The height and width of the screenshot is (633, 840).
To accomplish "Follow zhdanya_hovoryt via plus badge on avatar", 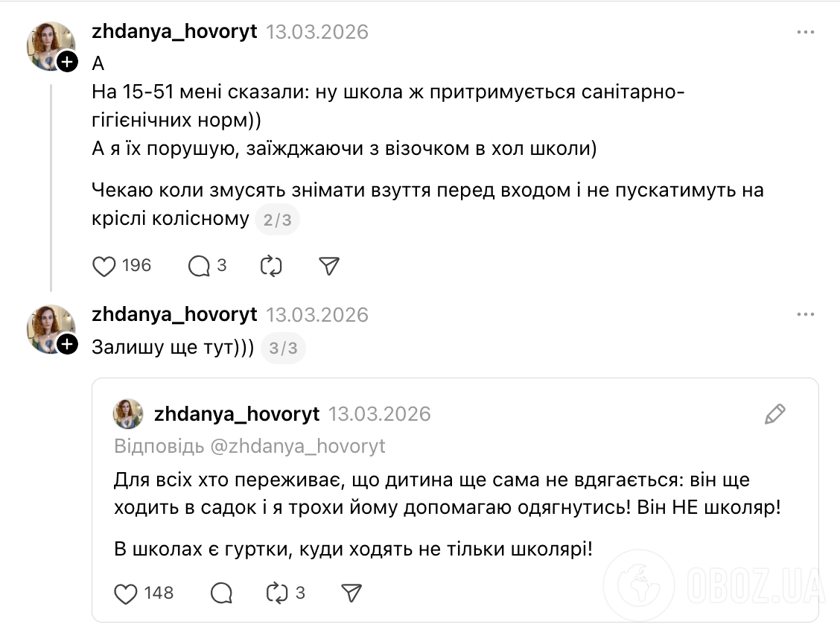I will (67, 63).
